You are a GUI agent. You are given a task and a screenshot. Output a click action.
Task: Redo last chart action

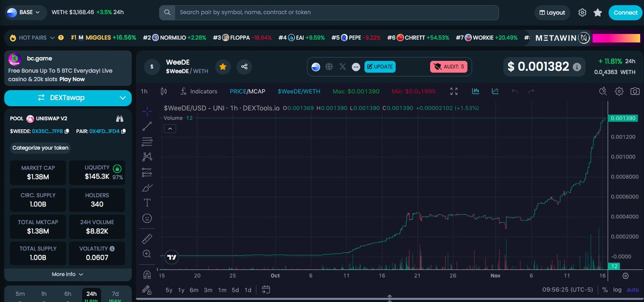[531, 91]
